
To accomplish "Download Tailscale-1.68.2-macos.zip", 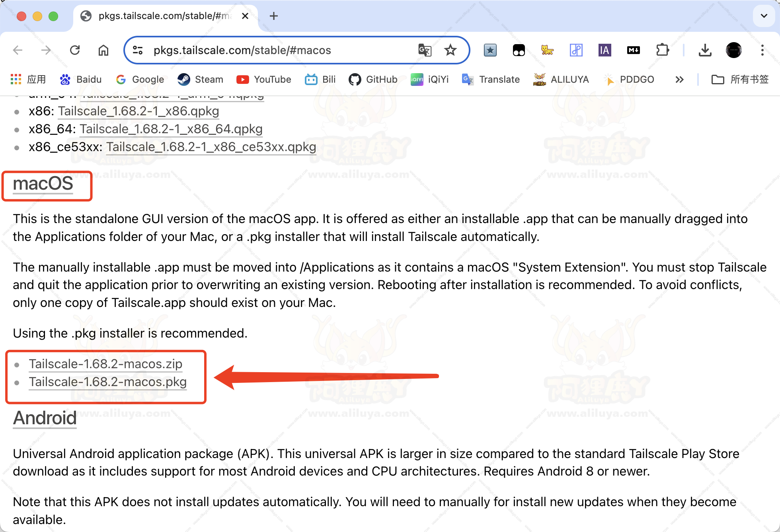I will 105,364.
